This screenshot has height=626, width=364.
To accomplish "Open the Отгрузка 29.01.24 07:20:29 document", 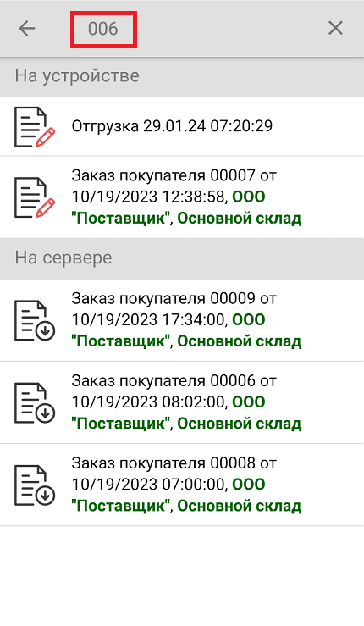I will click(182, 126).
